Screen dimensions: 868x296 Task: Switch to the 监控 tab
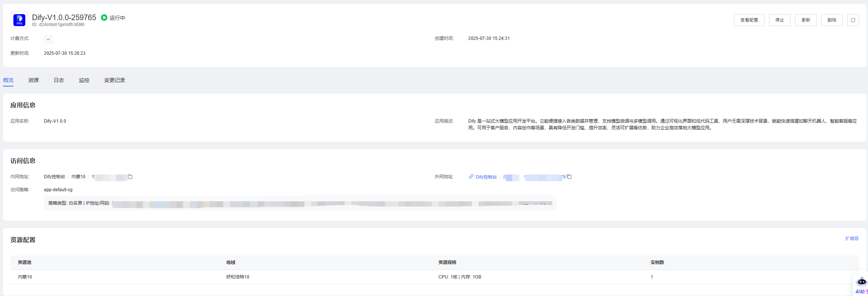84,80
